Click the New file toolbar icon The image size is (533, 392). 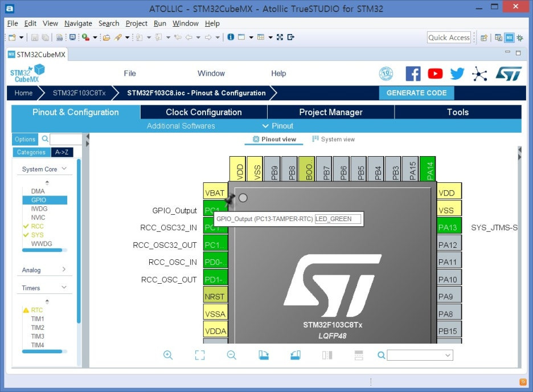(x=12, y=38)
